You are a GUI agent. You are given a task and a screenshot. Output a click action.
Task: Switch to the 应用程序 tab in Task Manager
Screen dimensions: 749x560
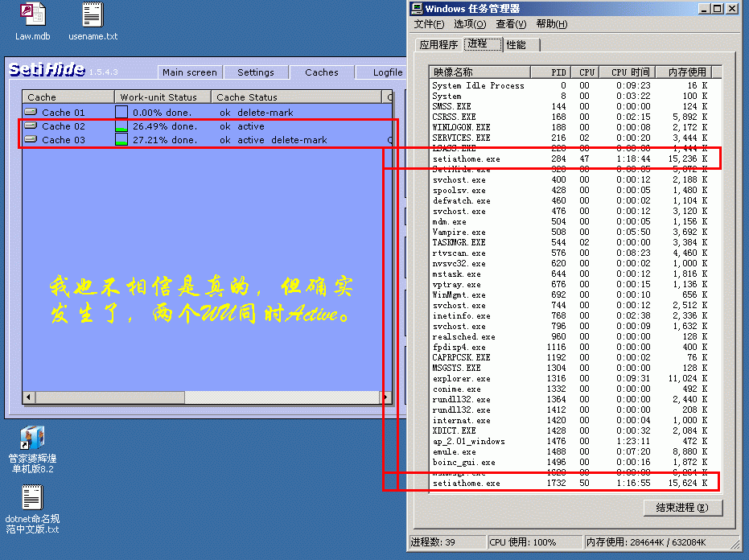coord(438,45)
